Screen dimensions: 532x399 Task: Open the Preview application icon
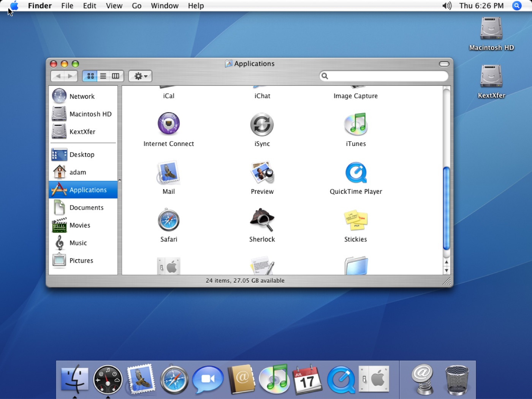(262, 172)
